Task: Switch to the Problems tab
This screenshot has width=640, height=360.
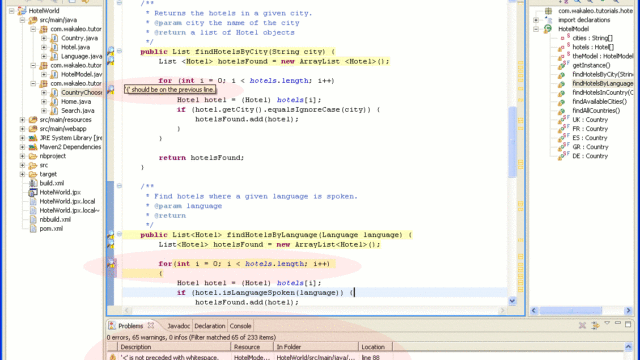Action: point(131,326)
